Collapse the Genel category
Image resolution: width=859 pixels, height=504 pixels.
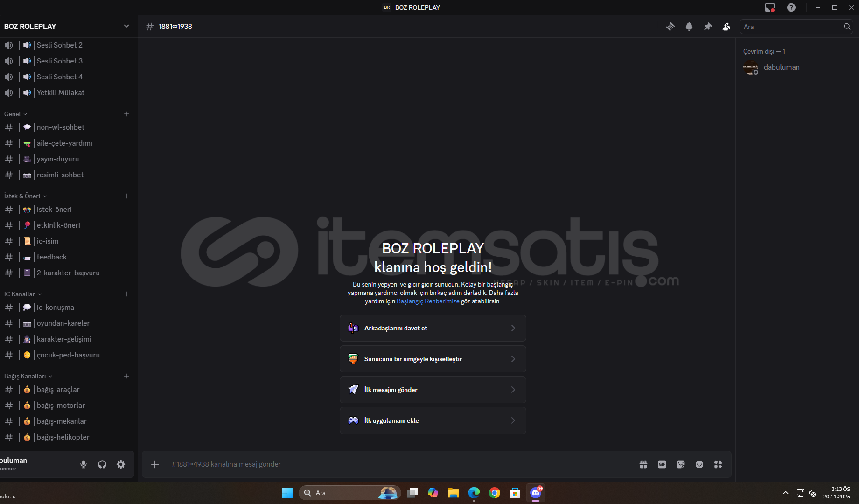[x=15, y=114]
